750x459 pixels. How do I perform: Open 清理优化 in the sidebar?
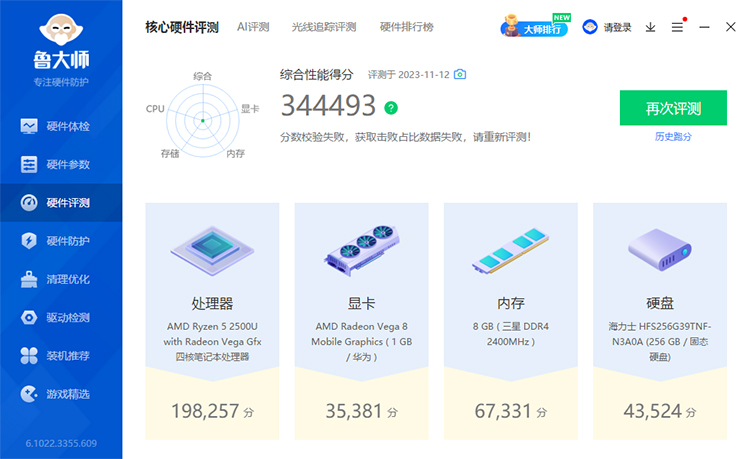(61, 279)
